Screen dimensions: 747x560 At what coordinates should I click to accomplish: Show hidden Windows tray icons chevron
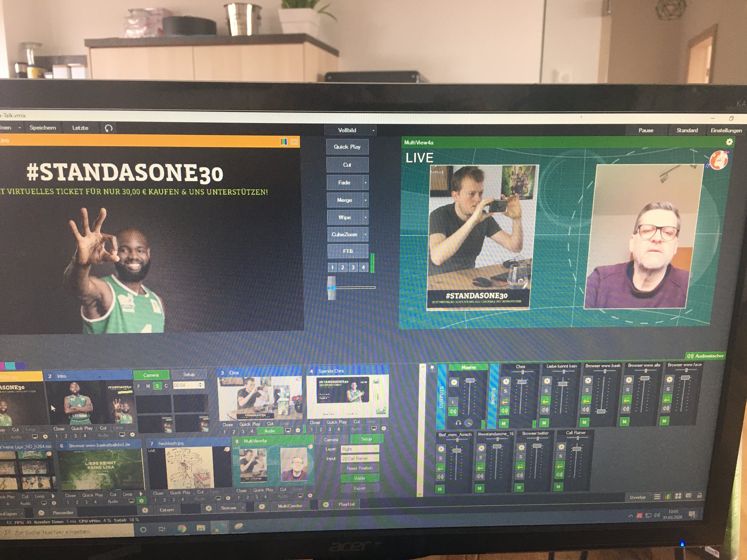tap(630, 516)
